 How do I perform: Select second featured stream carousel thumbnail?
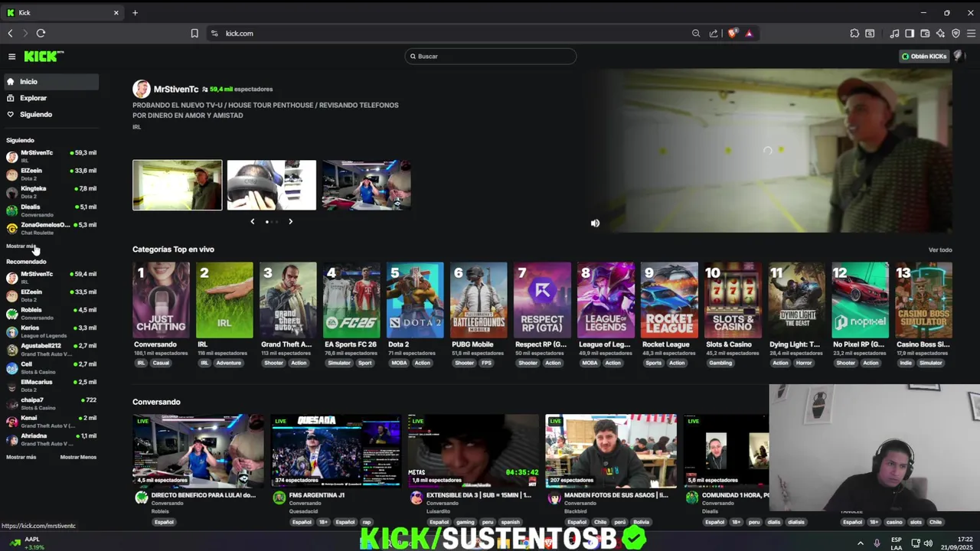[272, 184]
